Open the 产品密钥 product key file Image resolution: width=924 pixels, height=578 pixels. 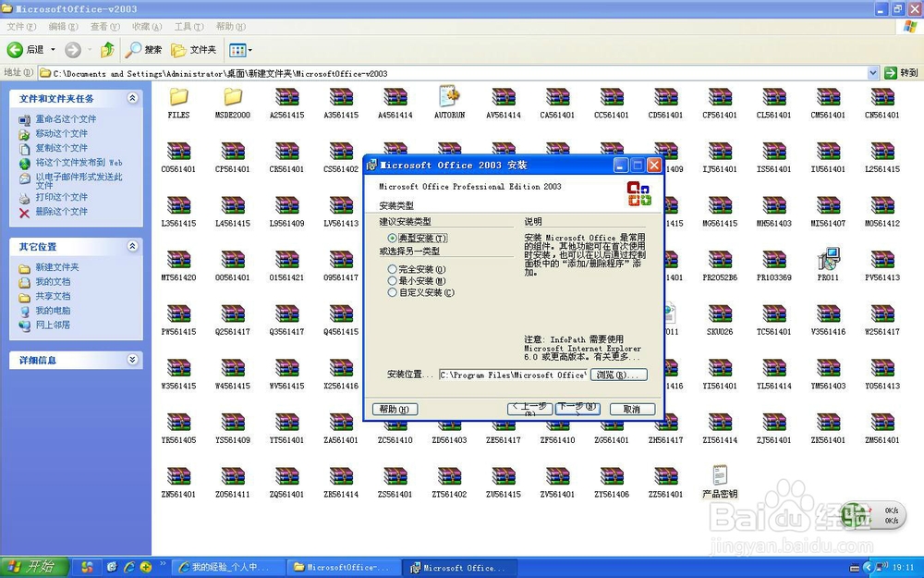tap(720, 476)
